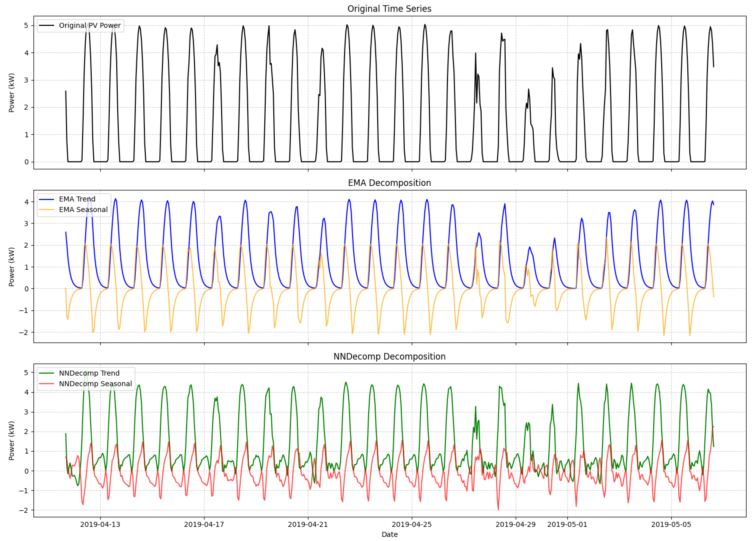Select the 'Original Time Series' title
756x541 pixels.
coord(389,9)
